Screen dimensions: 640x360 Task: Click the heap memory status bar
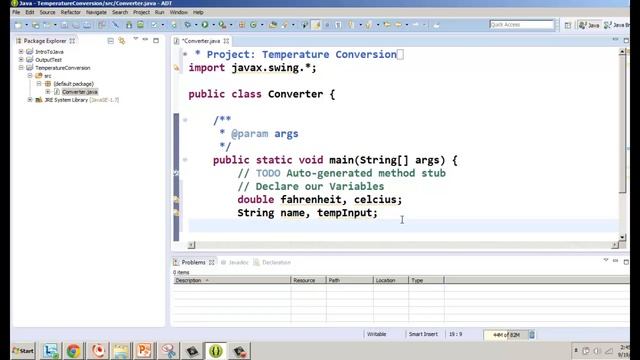point(506,335)
